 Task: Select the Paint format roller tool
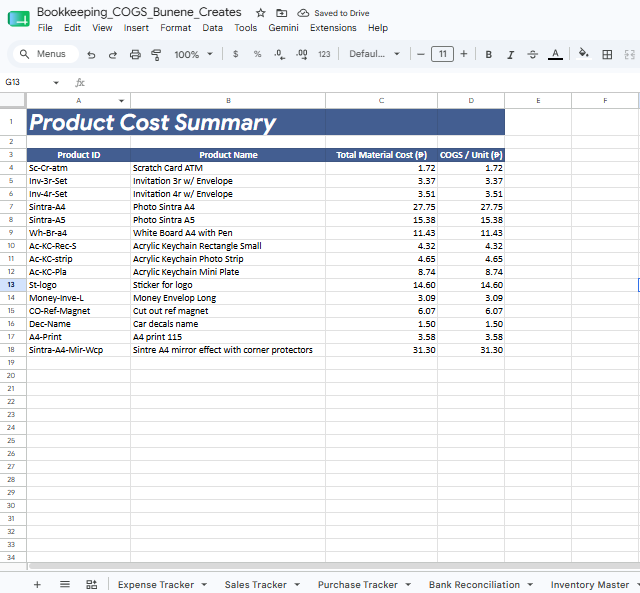click(156, 54)
